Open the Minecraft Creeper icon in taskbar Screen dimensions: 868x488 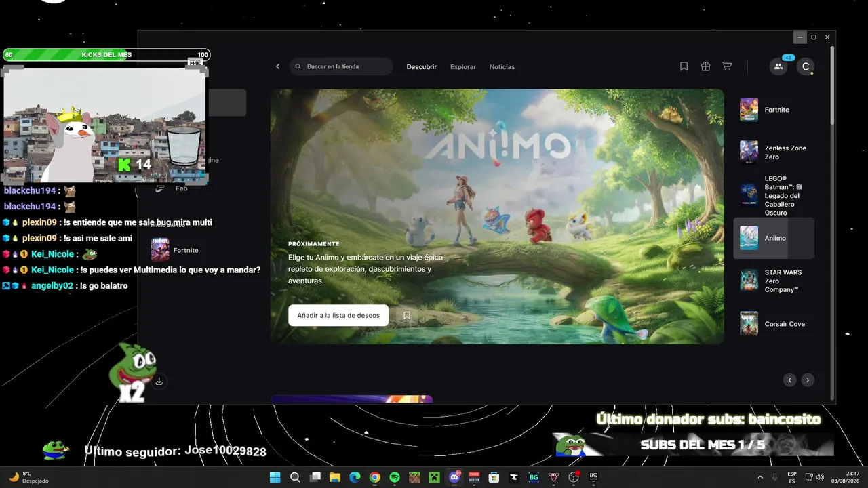(434, 477)
